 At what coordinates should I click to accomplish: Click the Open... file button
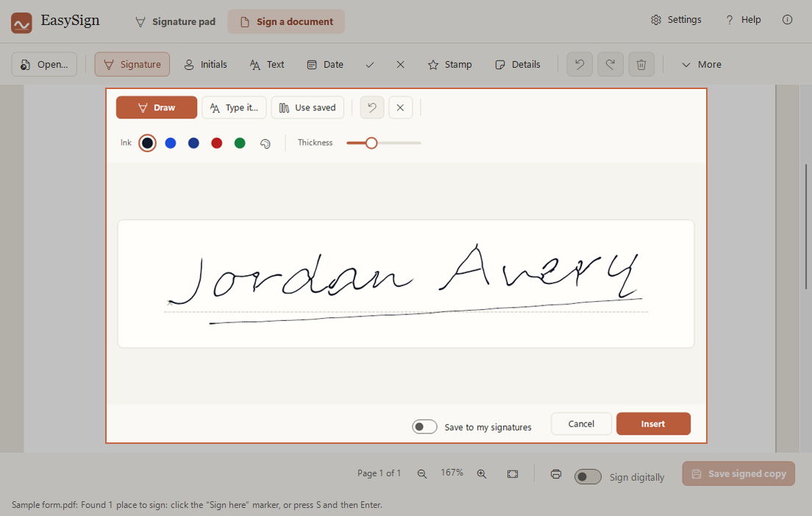click(44, 64)
